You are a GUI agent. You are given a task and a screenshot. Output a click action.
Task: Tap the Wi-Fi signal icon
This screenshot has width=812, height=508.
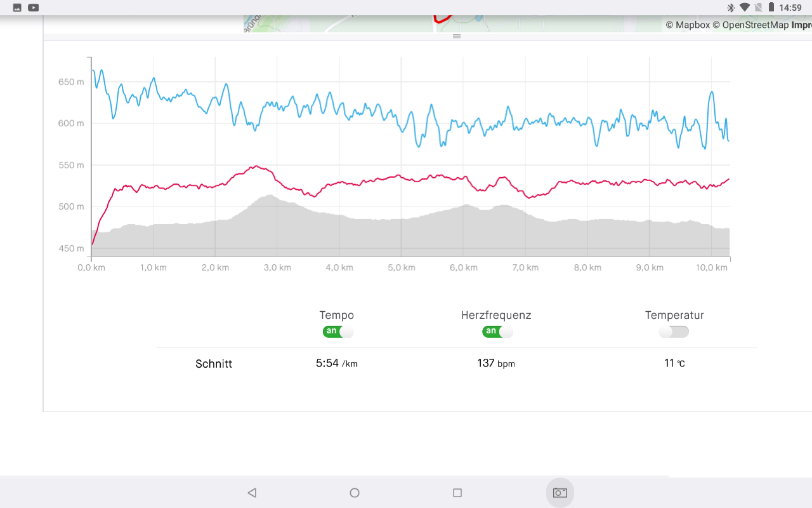coord(744,8)
